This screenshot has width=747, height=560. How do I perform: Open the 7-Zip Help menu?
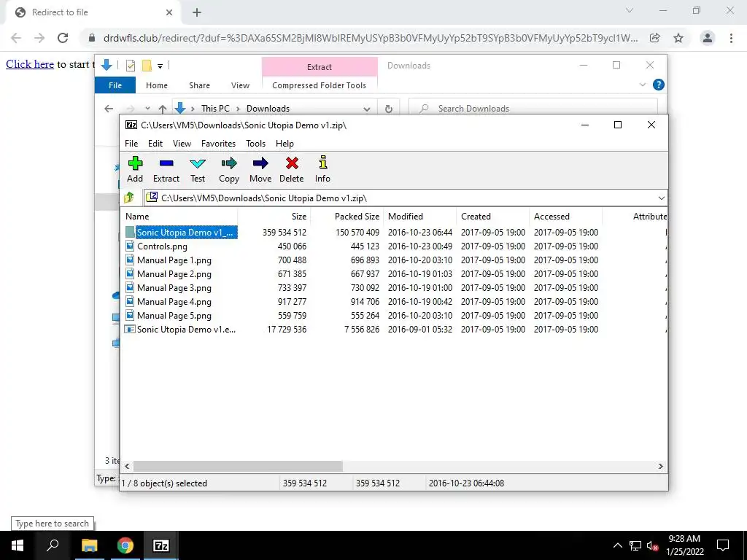click(x=285, y=144)
